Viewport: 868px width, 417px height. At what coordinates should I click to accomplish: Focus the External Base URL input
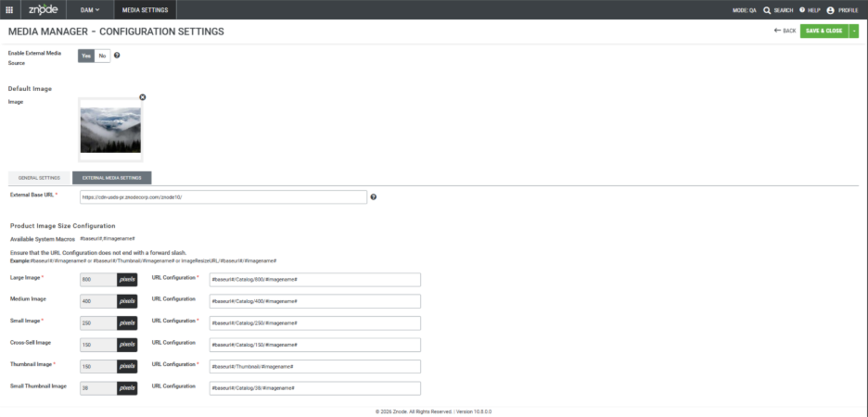pos(223,196)
